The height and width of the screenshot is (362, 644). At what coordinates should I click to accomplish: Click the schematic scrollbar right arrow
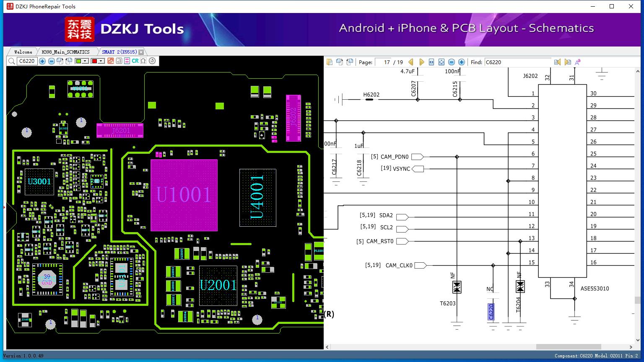[631, 347]
